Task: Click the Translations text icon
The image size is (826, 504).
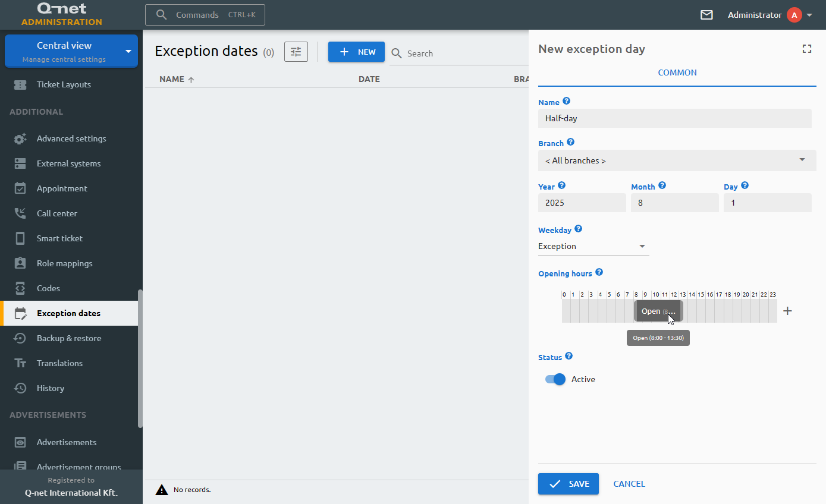Action: pyautogui.click(x=20, y=363)
